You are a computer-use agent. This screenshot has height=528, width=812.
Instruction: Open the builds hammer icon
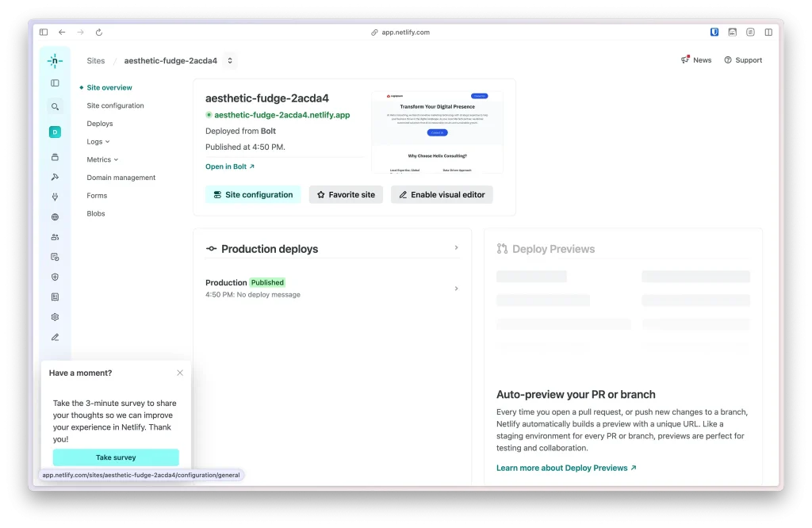[55, 177]
